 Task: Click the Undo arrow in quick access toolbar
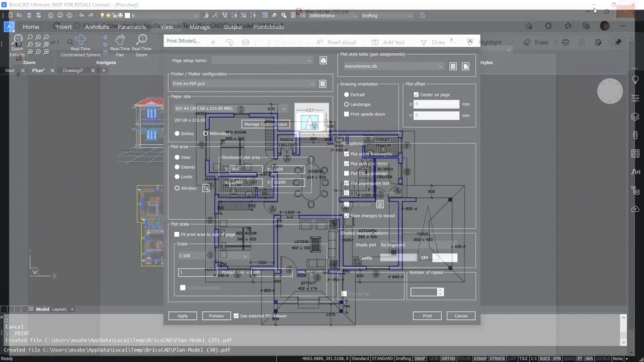pyautogui.click(x=82, y=16)
